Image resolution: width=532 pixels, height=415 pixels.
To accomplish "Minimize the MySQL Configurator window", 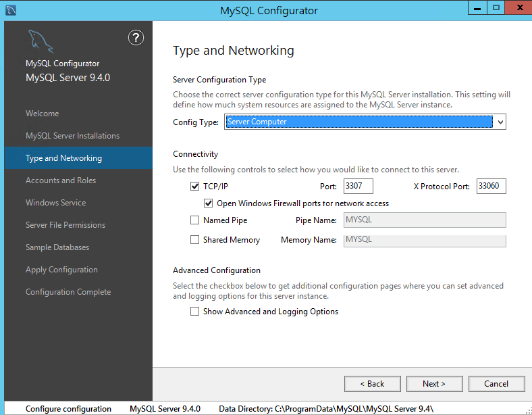I will tap(477, 7).
